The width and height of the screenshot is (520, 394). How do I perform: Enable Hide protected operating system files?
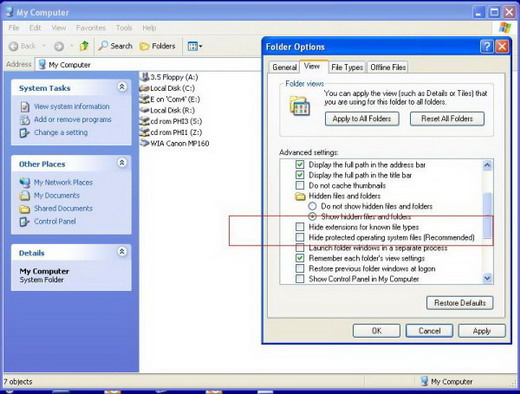300,237
